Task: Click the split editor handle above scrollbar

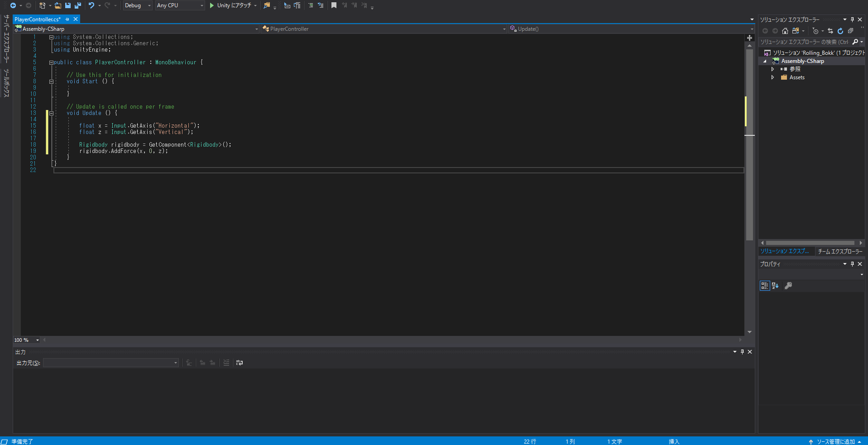Action: [x=749, y=38]
